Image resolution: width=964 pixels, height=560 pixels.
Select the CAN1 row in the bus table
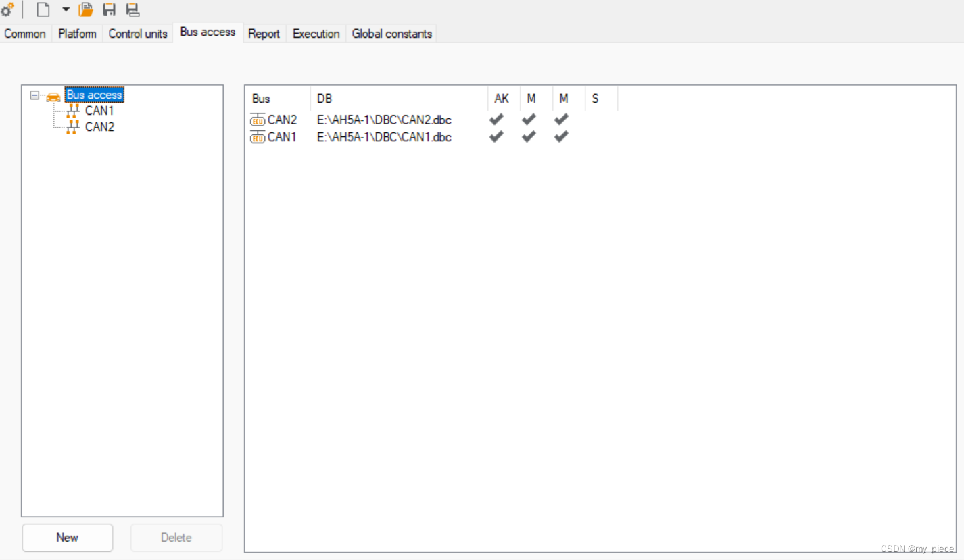383,136
